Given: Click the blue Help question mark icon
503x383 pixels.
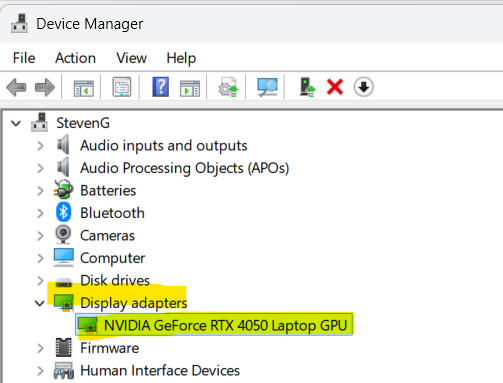Looking at the screenshot, I should [160, 87].
